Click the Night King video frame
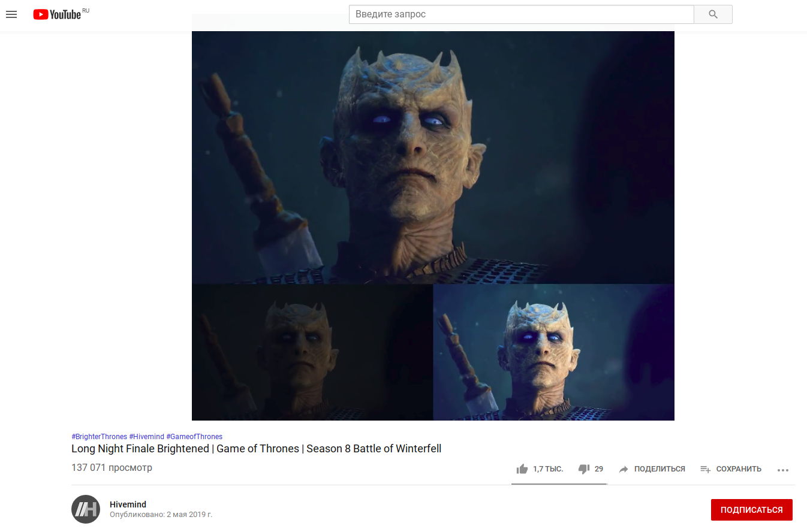Screen dimensions: 807x532 (x=433, y=226)
